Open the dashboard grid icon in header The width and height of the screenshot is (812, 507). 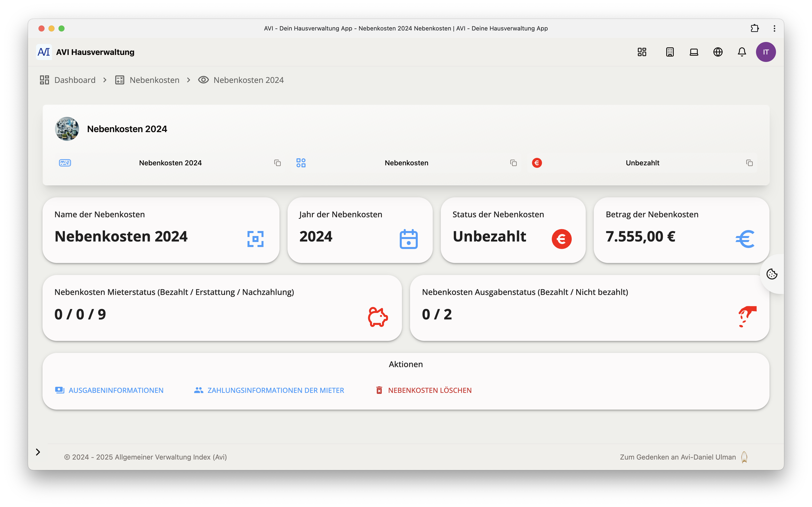[641, 52]
